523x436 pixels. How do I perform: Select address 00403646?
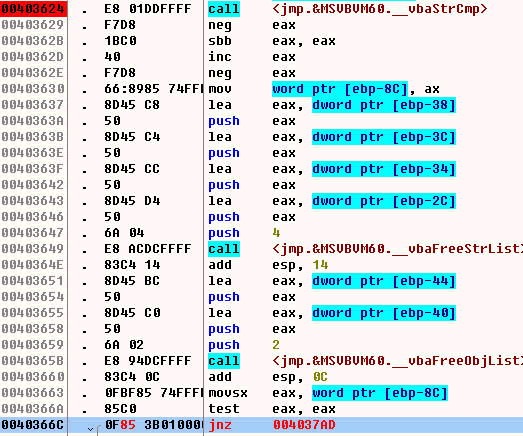click(x=33, y=217)
